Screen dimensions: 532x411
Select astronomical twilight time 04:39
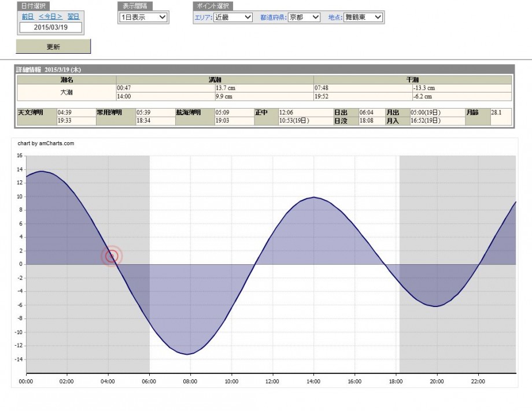(76, 113)
